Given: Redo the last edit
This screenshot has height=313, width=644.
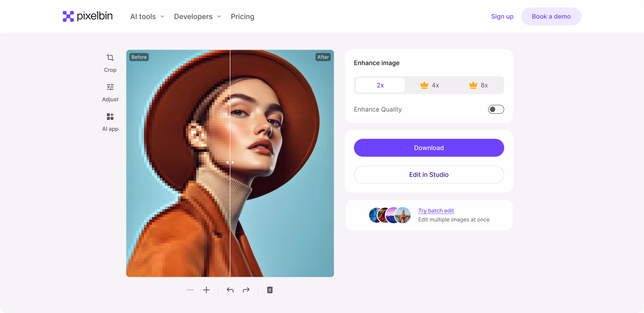Looking at the screenshot, I should point(246,290).
